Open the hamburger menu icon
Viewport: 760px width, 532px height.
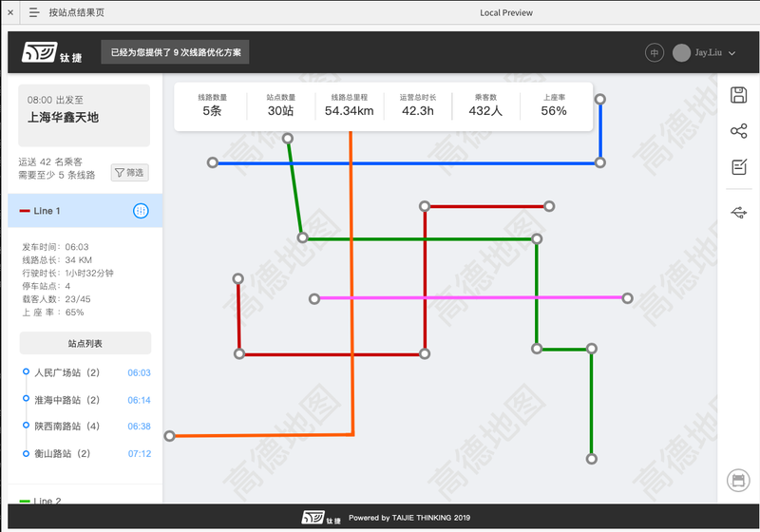tap(34, 12)
